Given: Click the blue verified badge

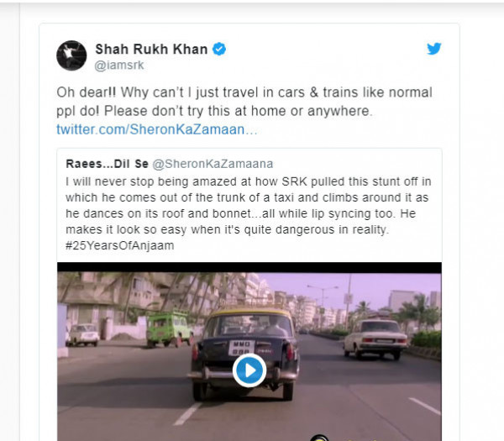Looking at the screenshot, I should pyautogui.click(x=218, y=50).
